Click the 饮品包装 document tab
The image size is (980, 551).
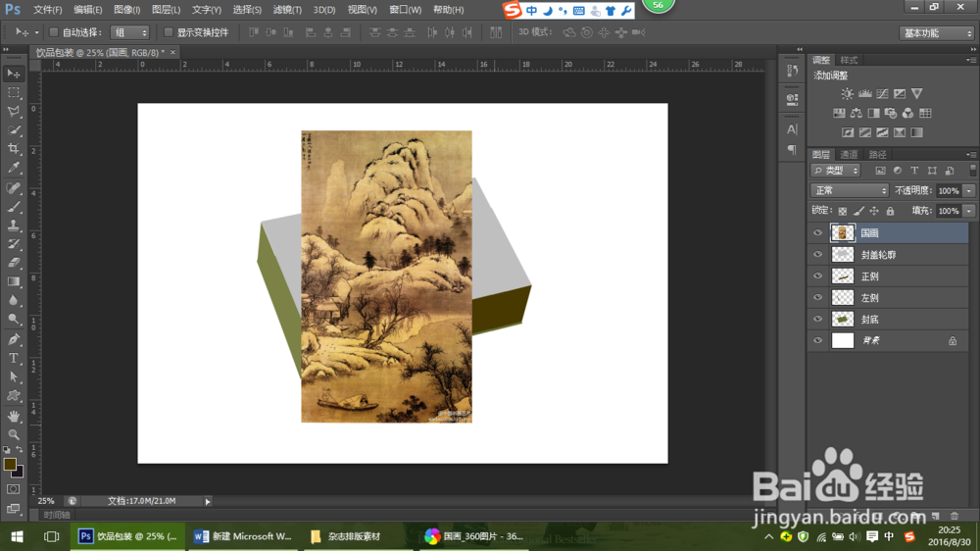(x=100, y=53)
